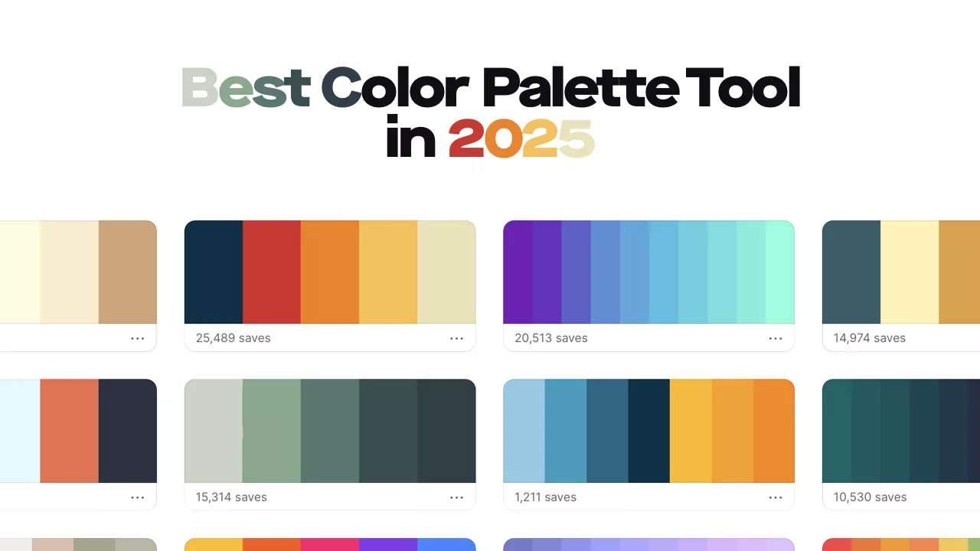Image resolution: width=980 pixels, height=551 pixels.
Task: Click the 20,513 saves label
Action: (x=551, y=338)
